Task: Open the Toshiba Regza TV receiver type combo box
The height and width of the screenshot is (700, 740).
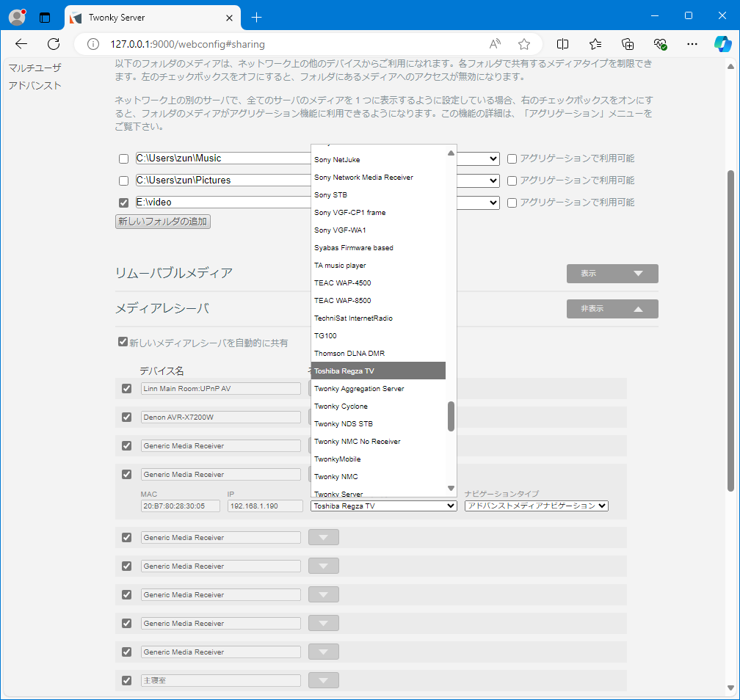Action: pyautogui.click(x=384, y=506)
